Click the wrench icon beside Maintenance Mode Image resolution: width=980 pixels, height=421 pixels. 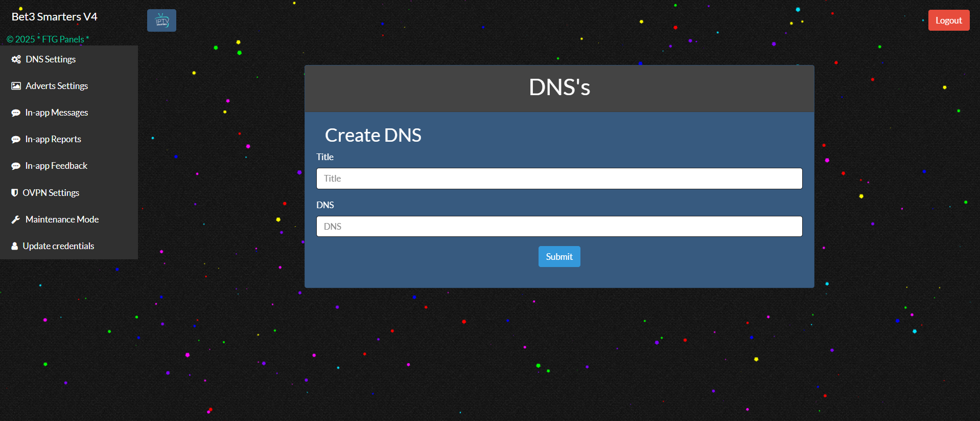[16, 219]
